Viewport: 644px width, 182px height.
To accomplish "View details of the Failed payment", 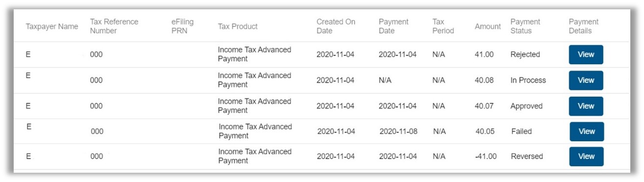I will [x=587, y=132].
